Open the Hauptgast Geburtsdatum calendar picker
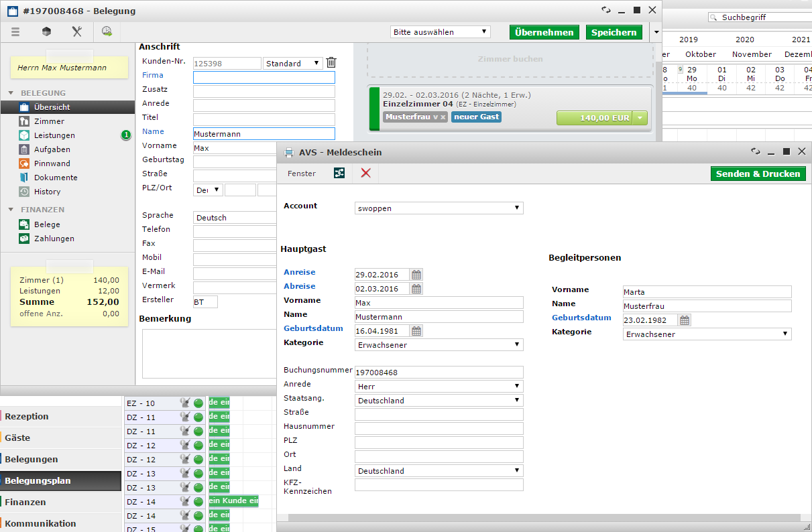This screenshot has width=812, height=532. [x=416, y=330]
